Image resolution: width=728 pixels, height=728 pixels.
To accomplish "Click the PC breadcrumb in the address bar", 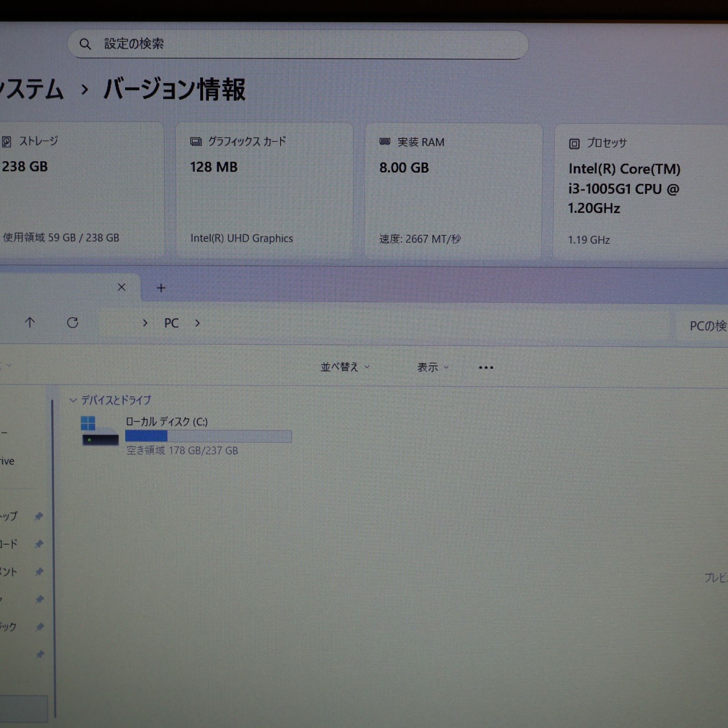I will coord(172,323).
